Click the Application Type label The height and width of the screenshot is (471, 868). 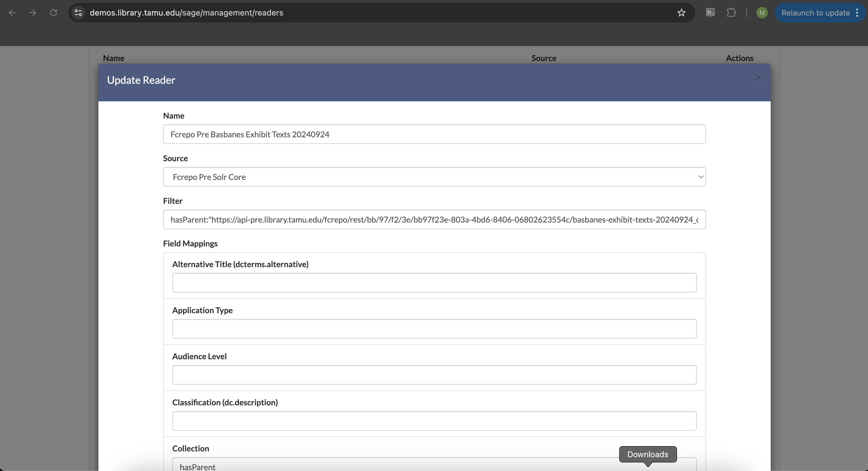pos(203,310)
